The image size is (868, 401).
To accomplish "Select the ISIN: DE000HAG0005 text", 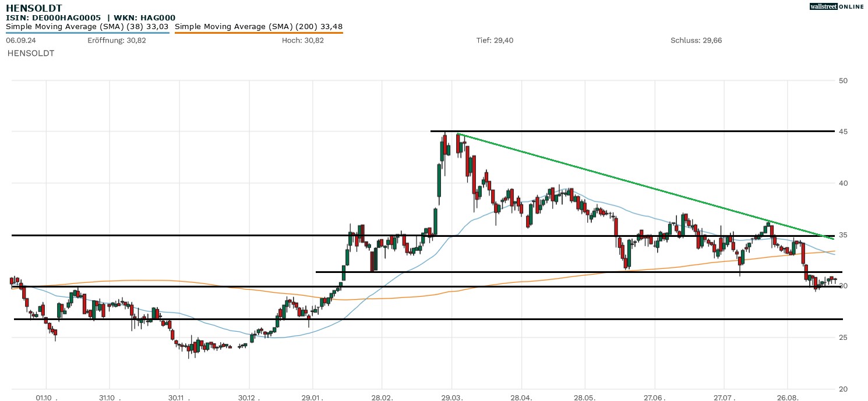I will 54,18.
